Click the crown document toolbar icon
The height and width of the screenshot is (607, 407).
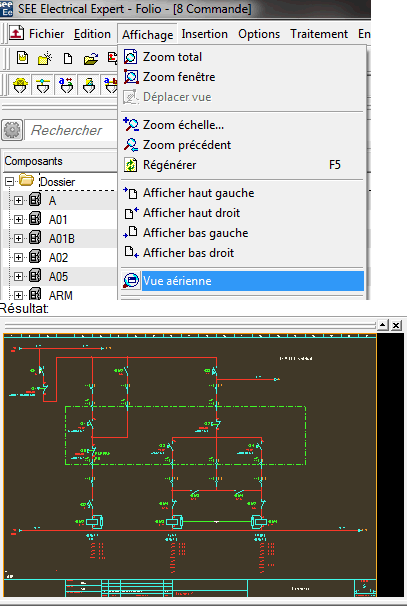tap(22, 58)
